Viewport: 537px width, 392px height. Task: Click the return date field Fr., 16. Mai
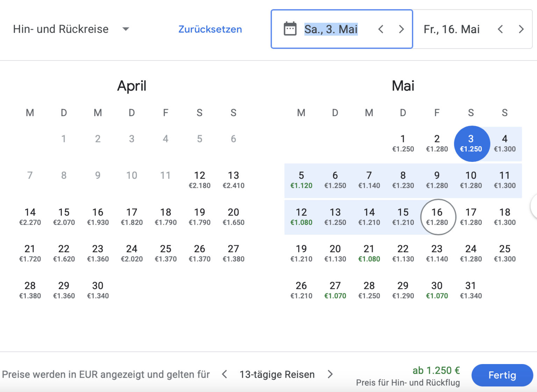451,29
